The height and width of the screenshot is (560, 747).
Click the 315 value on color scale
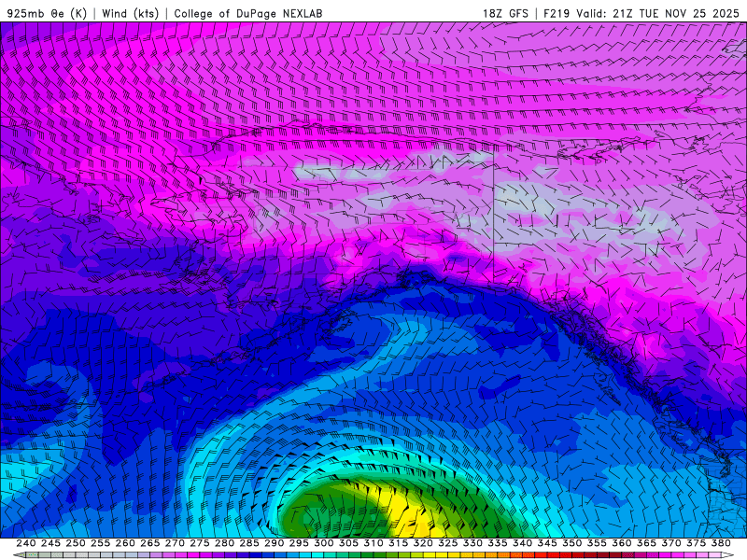coord(399,543)
